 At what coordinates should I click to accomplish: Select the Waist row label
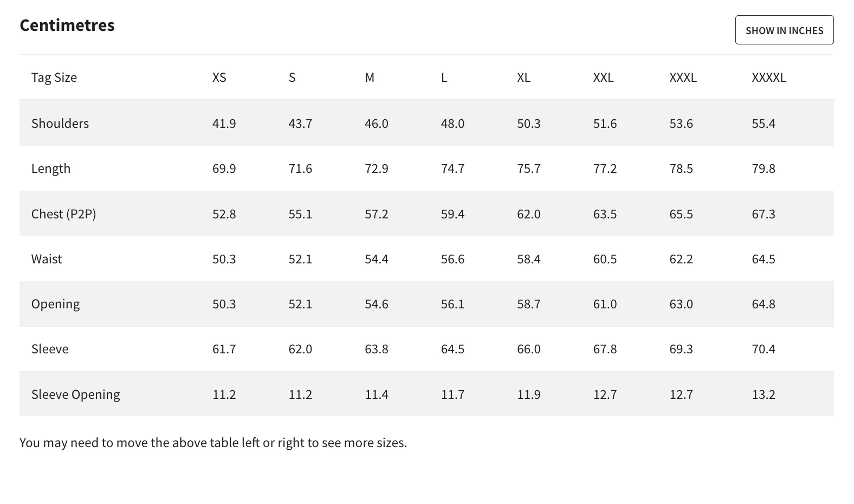[47, 259]
